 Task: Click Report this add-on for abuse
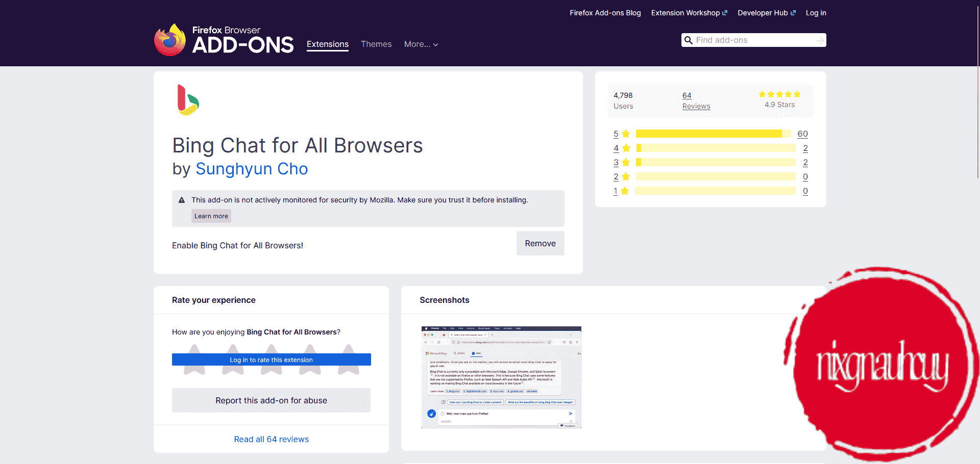[x=271, y=401]
